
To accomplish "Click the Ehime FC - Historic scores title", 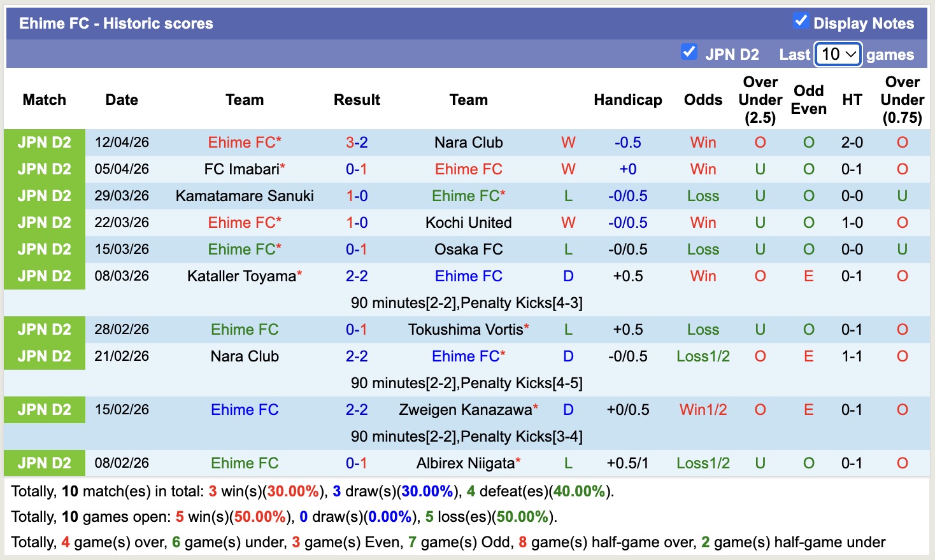I will click(117, 23).
